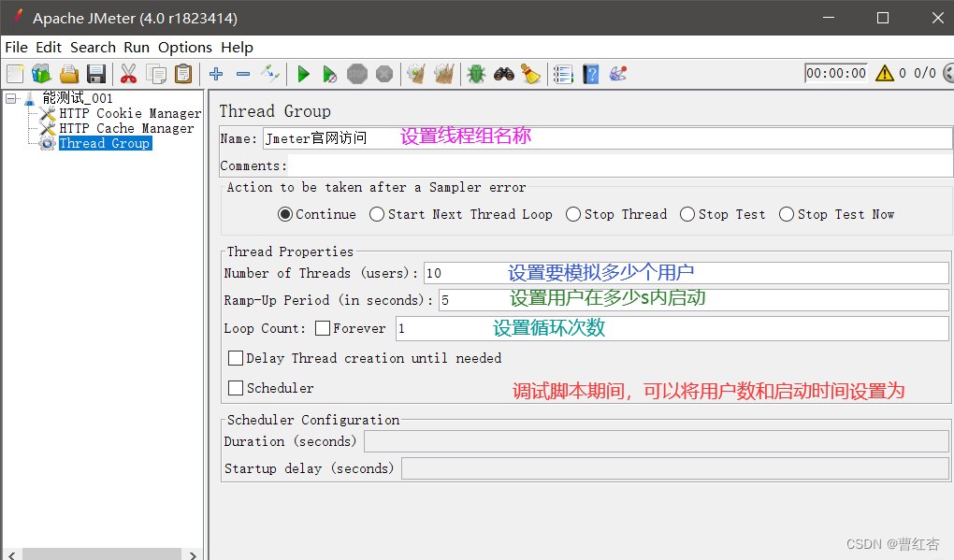Click the Cut scissors icon
This screenshot has width=954, height=560.
point(128,74)
